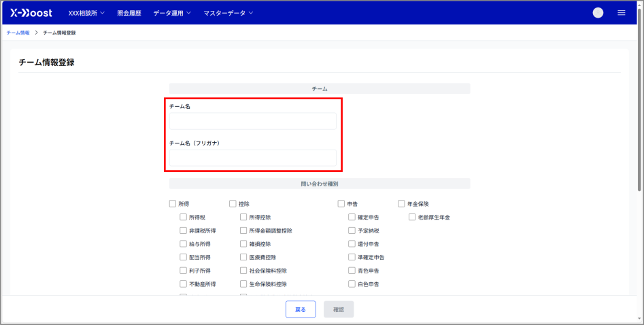Click the page vertical scrollbar
Viewport: 644px width, 325px height.
639,99
